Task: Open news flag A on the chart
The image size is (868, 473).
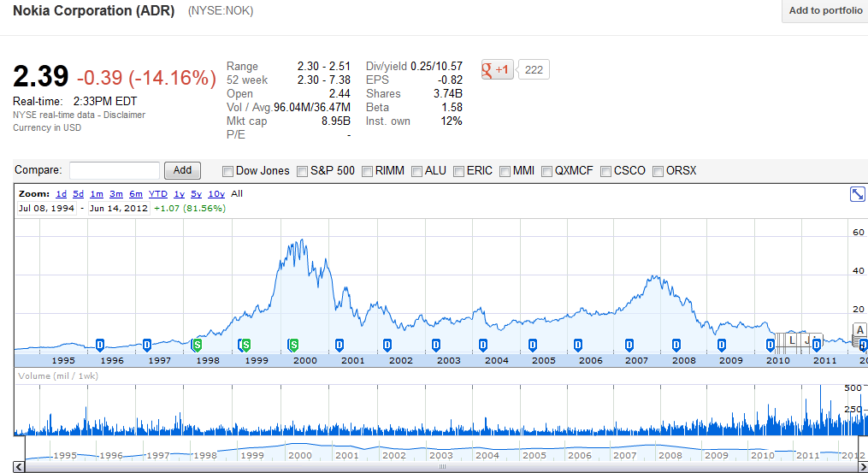Action: click(859, 330)
